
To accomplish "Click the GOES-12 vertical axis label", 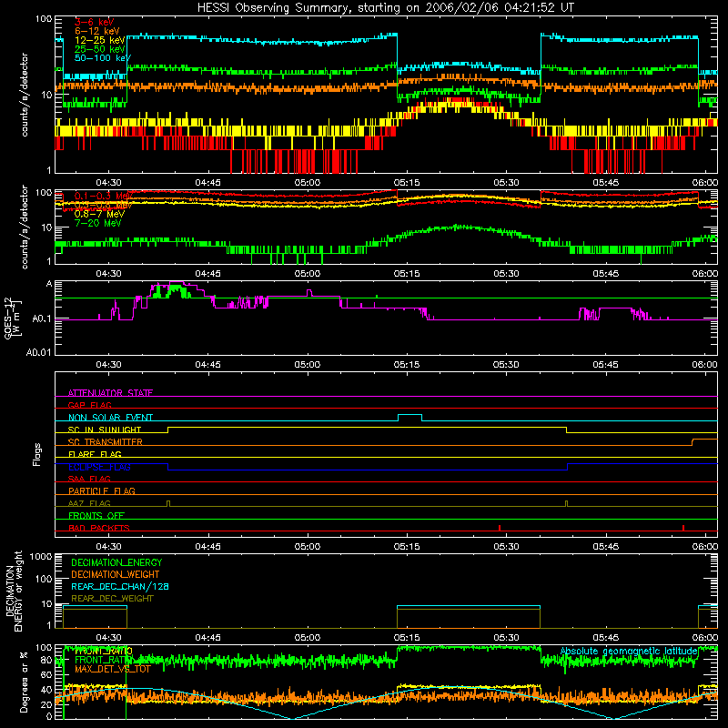I will [12, 318].
